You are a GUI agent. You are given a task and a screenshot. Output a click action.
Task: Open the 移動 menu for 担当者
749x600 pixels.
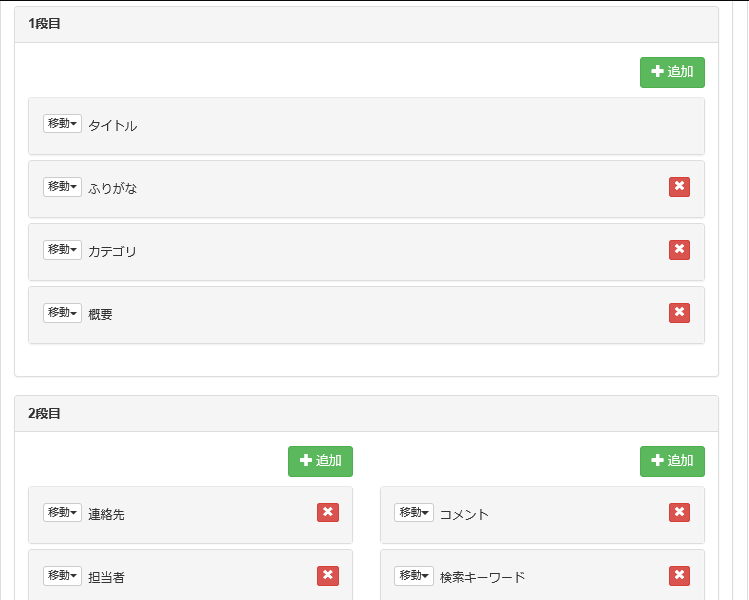(x=62, y=576)
